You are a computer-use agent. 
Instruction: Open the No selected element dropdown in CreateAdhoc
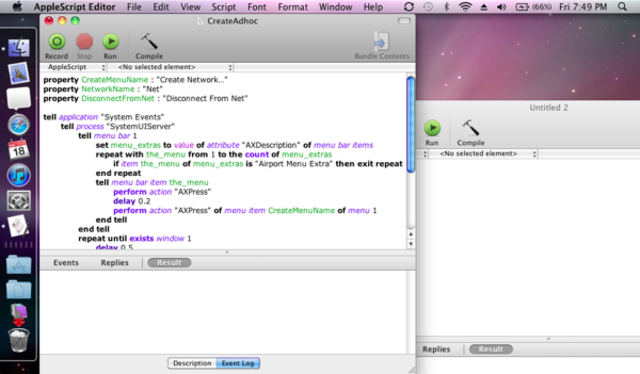171,67
